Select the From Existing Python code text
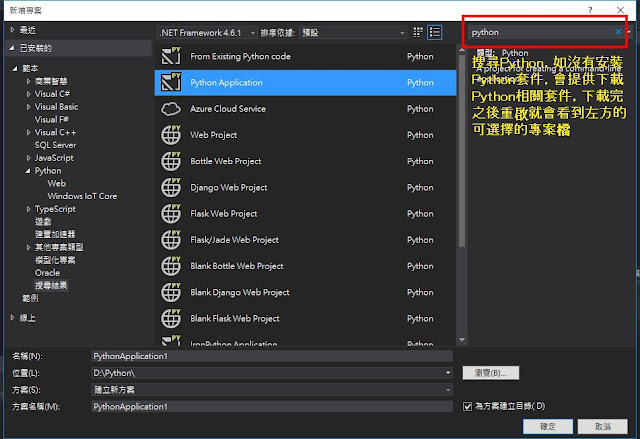The width and height of the screenshot is (640, 439). coord(240,56)
